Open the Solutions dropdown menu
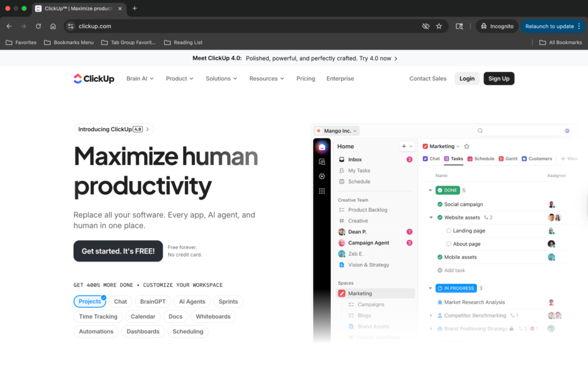 (x=221, y=78)
